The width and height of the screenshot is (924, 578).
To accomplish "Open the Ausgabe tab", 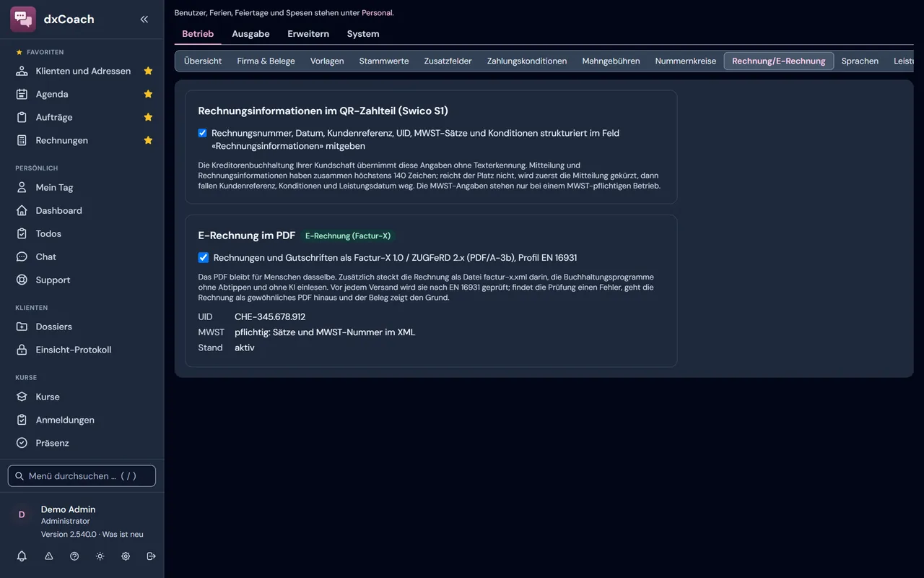I will [250, 34].
